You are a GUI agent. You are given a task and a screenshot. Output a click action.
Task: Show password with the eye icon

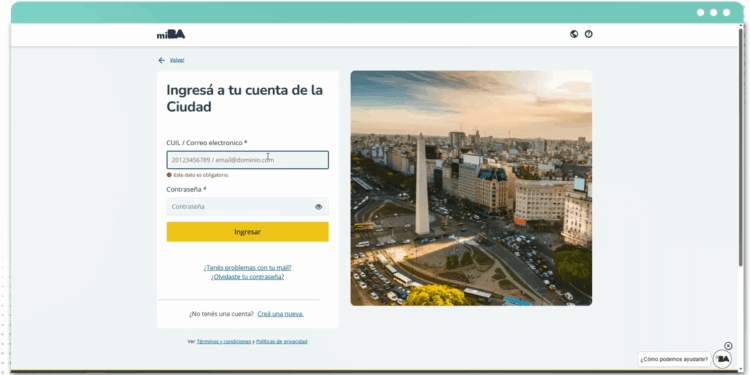pos(319,207)
